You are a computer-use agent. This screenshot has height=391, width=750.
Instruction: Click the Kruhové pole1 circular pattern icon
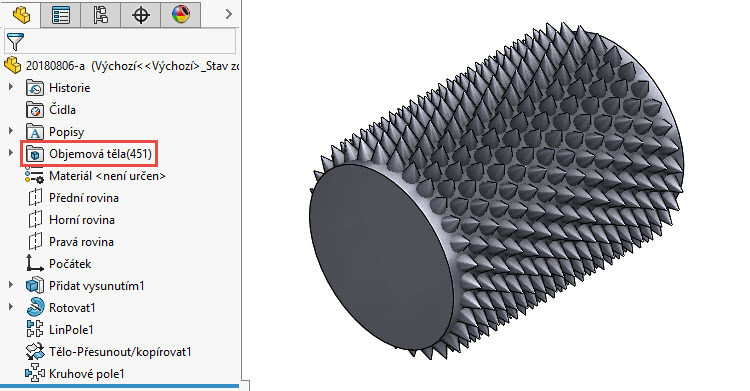pyautogui.click(x=34, y=374)
